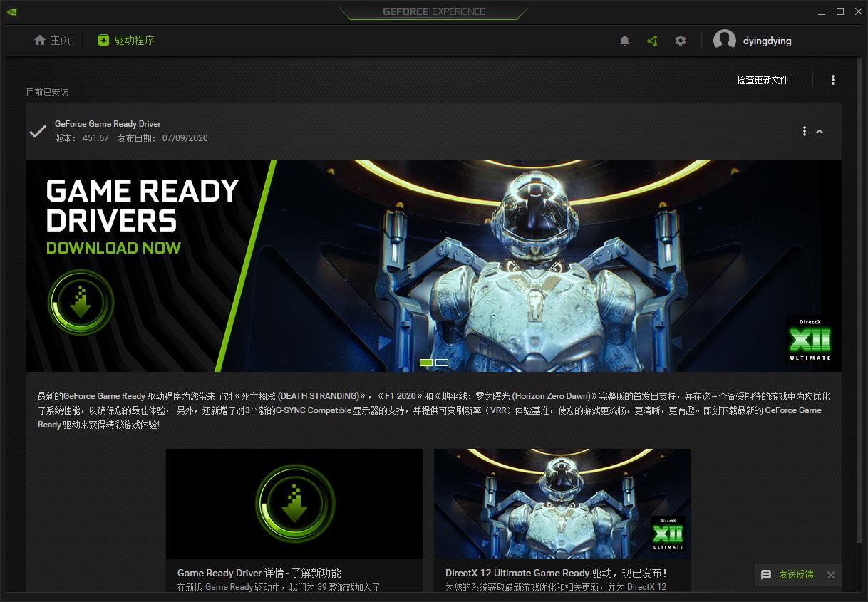Click 检查更新文件 to check for updates
This screenshot has height=602, width=868.
tap(763, 80)
